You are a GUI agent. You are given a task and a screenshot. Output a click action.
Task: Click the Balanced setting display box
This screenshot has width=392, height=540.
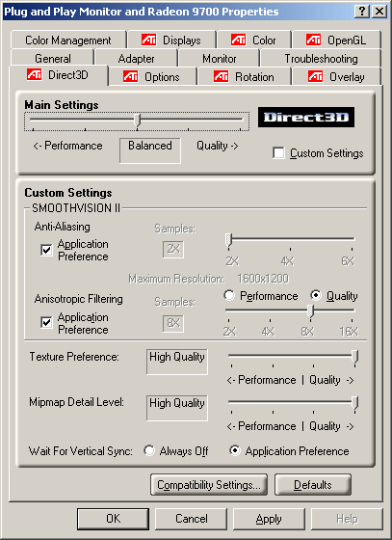(150, 150)
